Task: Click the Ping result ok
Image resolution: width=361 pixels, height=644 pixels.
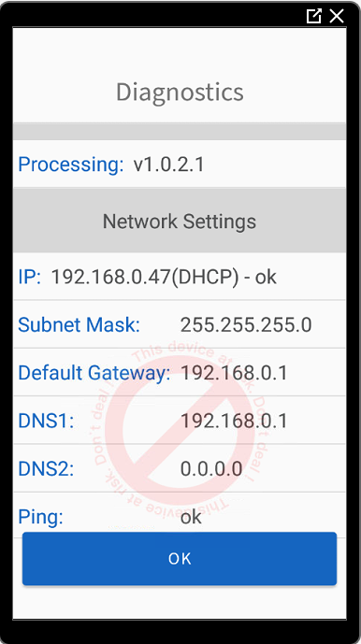Action: 191,517
